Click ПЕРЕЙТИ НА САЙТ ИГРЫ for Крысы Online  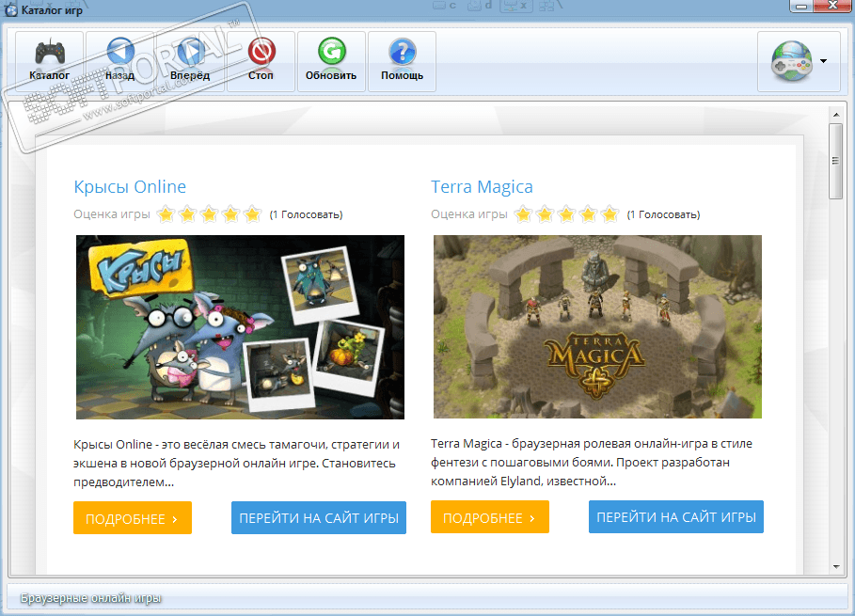pyautogui.click(x=319, y=518)
